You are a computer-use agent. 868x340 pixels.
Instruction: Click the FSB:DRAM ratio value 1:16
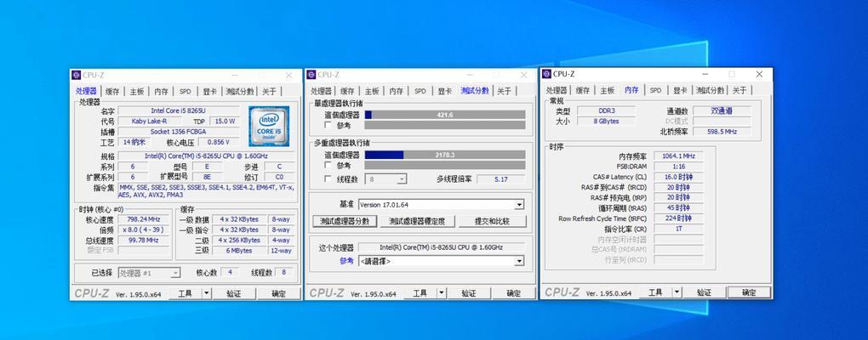point(678,167)
